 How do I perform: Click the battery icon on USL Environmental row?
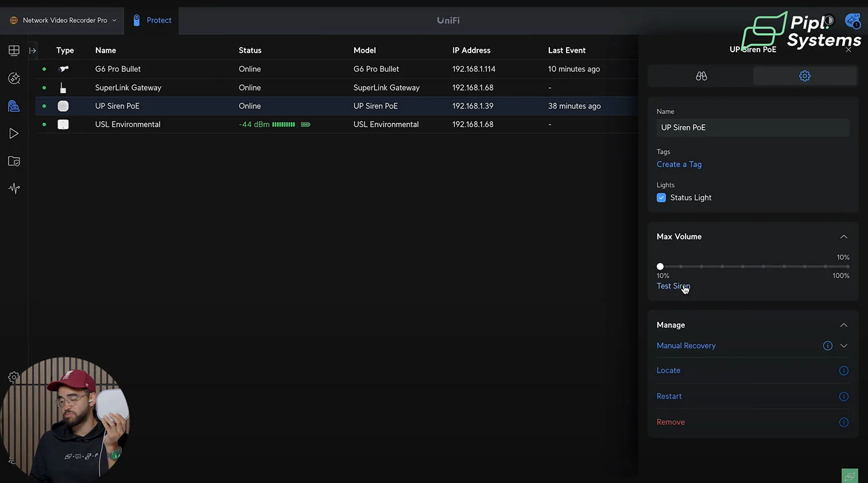305,124
